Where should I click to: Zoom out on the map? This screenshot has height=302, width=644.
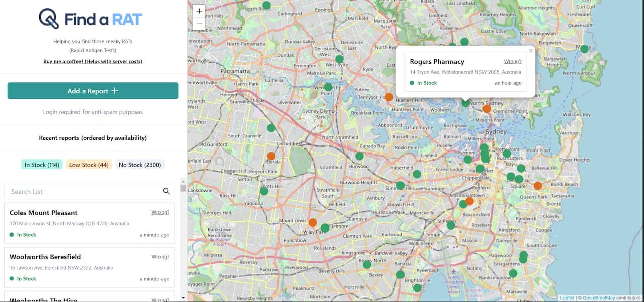tap(199, 24)
